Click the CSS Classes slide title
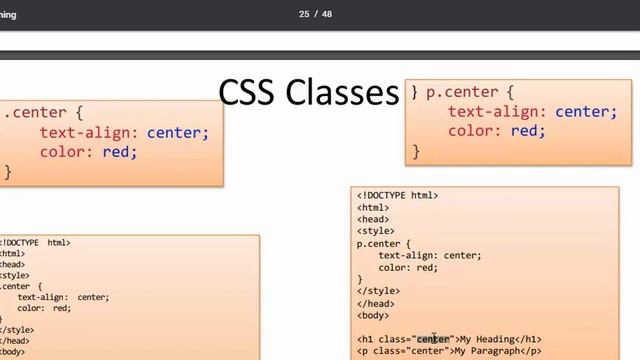The height and width of the screenshot is (360, 640). pyautogui.click(x=309, y=92)
